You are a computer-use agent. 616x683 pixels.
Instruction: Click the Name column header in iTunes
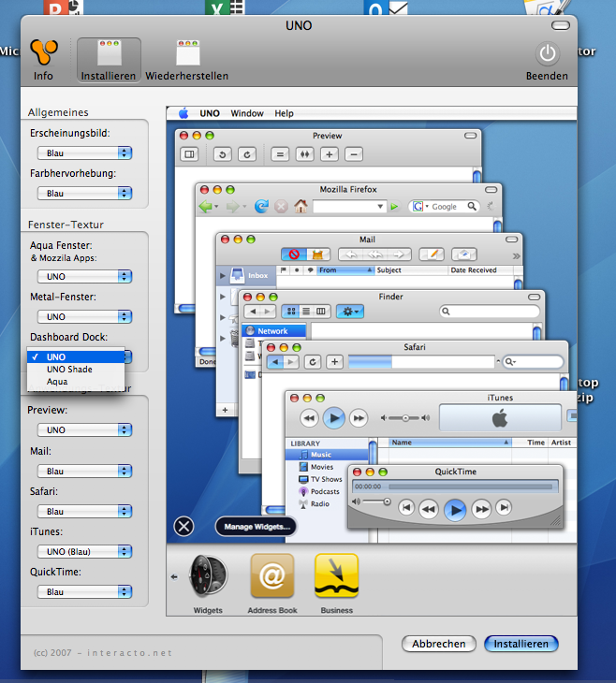pos(450,443)
